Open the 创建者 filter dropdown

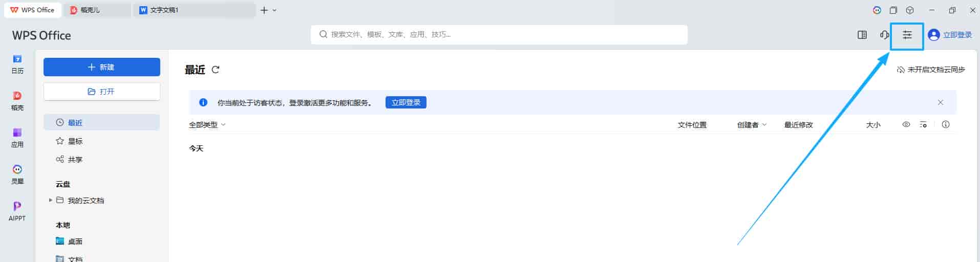point(752,125)
